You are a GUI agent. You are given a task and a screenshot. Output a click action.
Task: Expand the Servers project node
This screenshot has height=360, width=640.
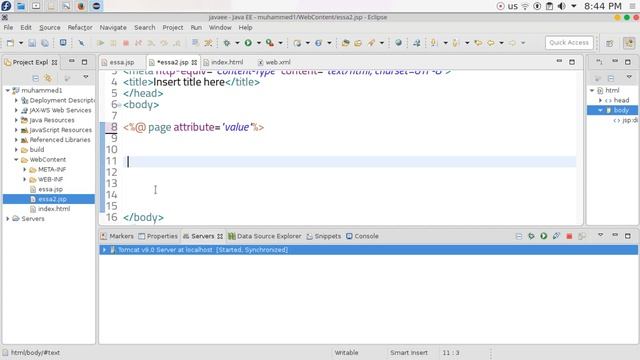[x=7, y=219]
